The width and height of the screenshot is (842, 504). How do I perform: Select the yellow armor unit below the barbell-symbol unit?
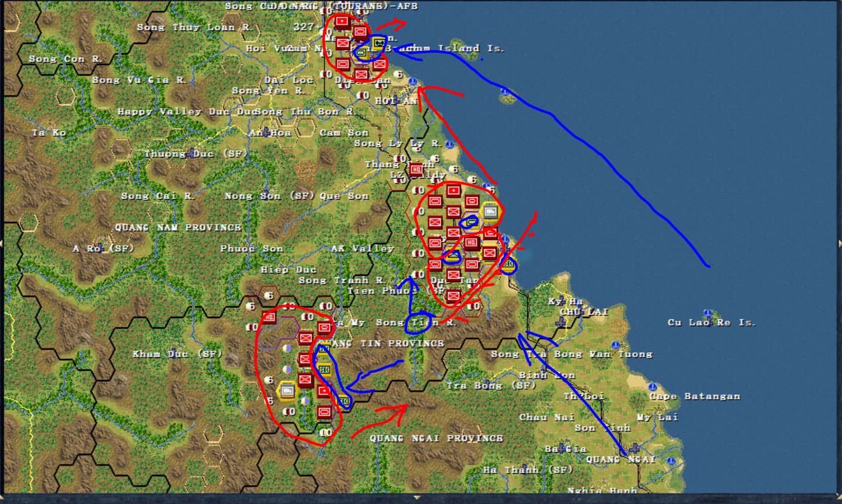[361, 53]
